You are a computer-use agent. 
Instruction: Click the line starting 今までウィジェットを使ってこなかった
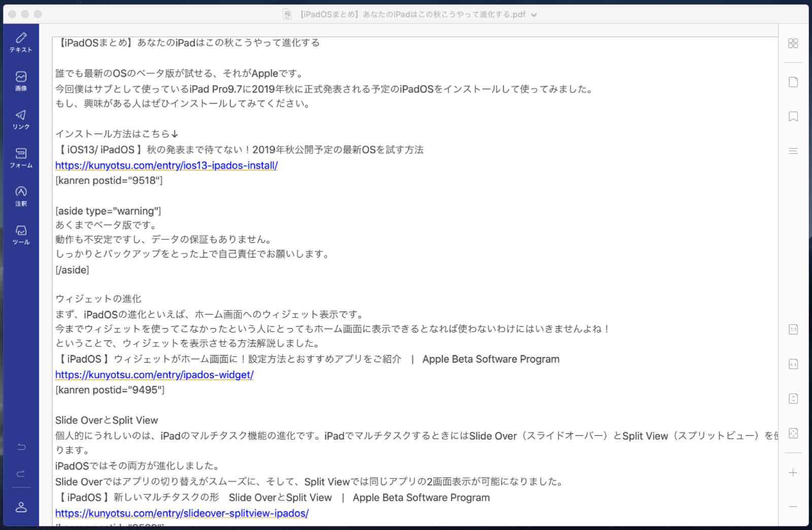coord(333,329)
